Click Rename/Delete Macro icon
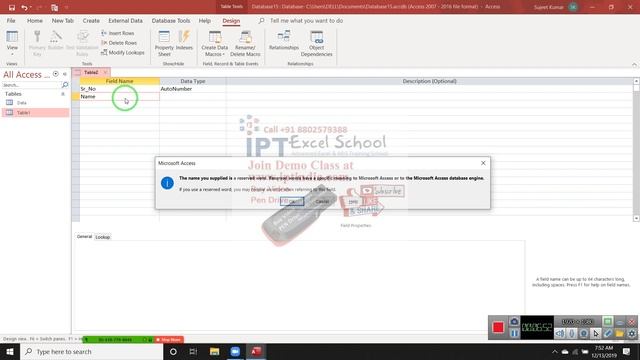 245,43
